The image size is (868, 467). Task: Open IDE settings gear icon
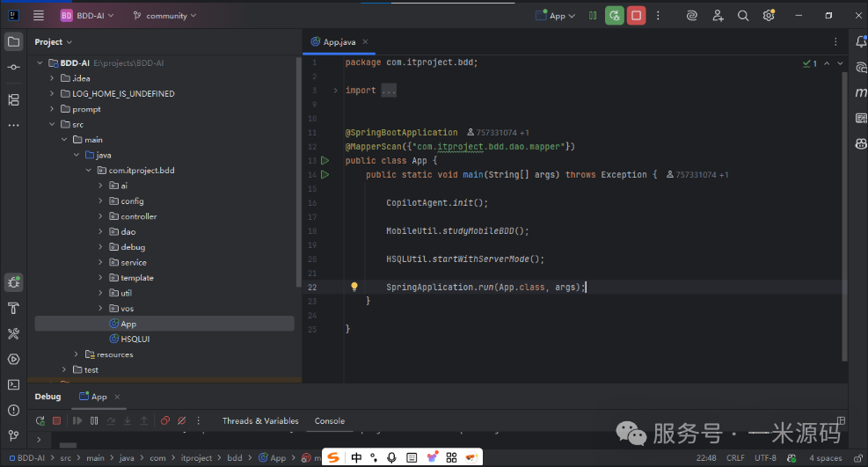pos(769,16)
